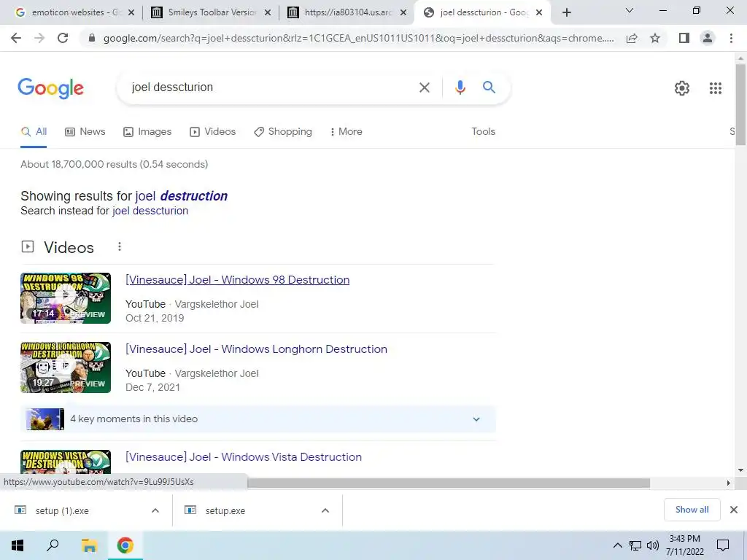Open the notification center icon
This screenshot has height=560, width=747.
pos(723,545)
